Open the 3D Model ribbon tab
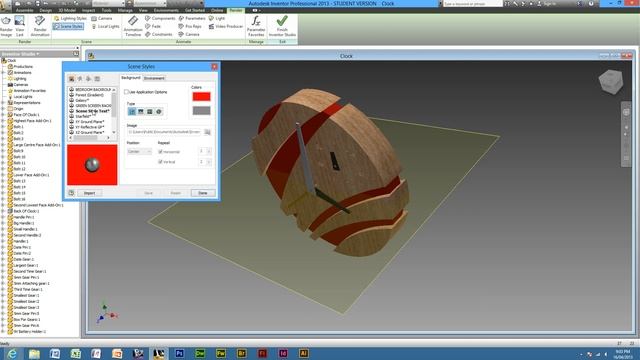This screenshot has width=640, height=360. click(67, 10)
